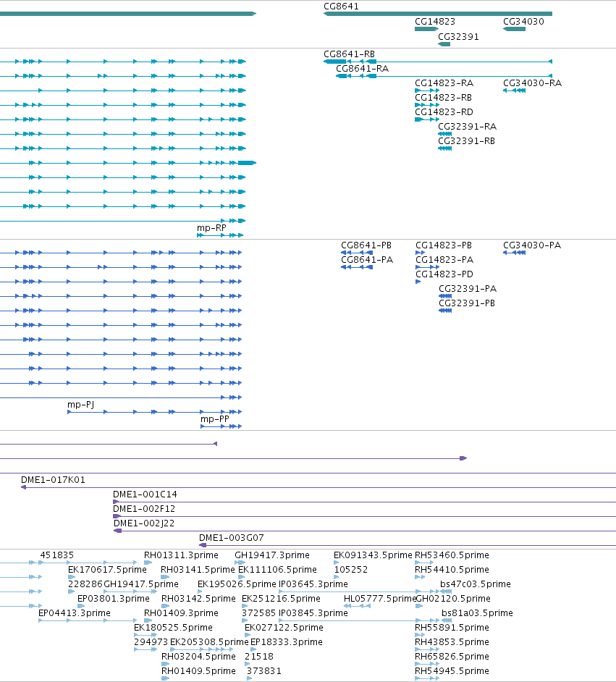
Task: Click protein CG8641-PB
Action: (x=366, y=245)
